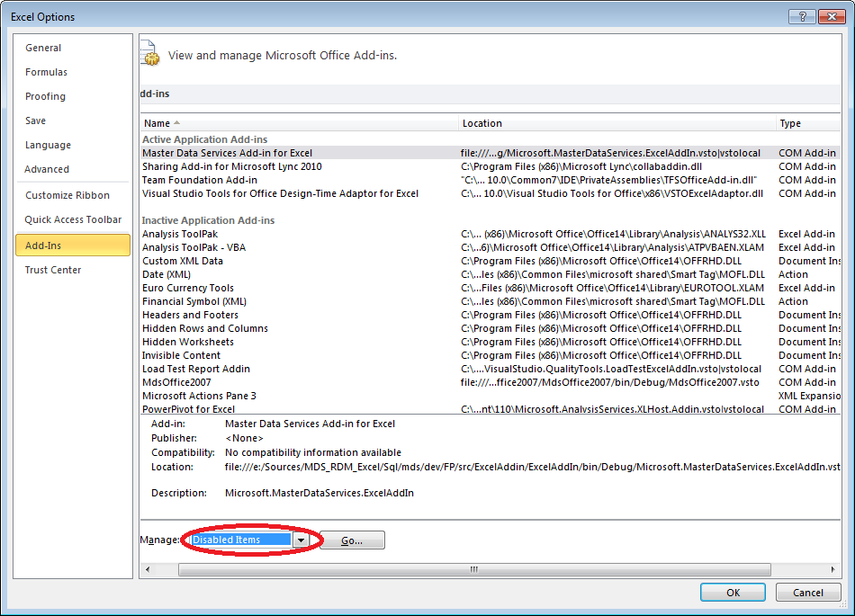Open Quick Access Toolbar settings
This screenshot has height=616, width=855.
[73, 219]
